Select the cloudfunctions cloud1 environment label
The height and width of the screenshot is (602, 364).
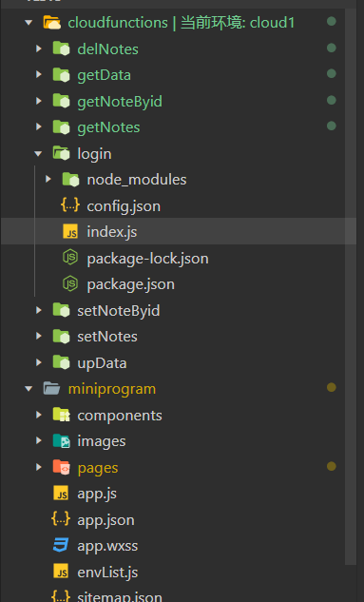181,23
